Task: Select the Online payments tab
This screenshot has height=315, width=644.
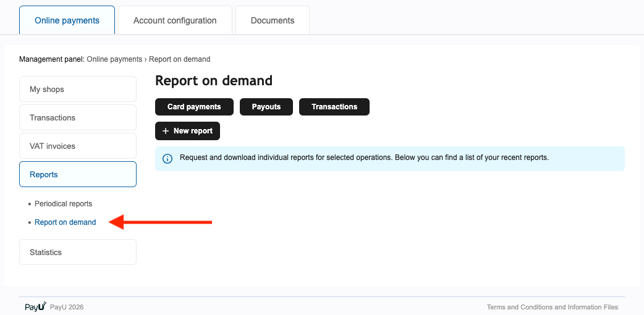Action: tap(67, 20)
